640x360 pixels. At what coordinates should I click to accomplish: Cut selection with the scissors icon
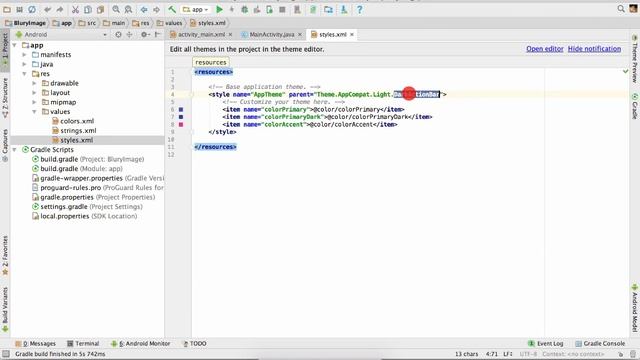click(76, 9)
